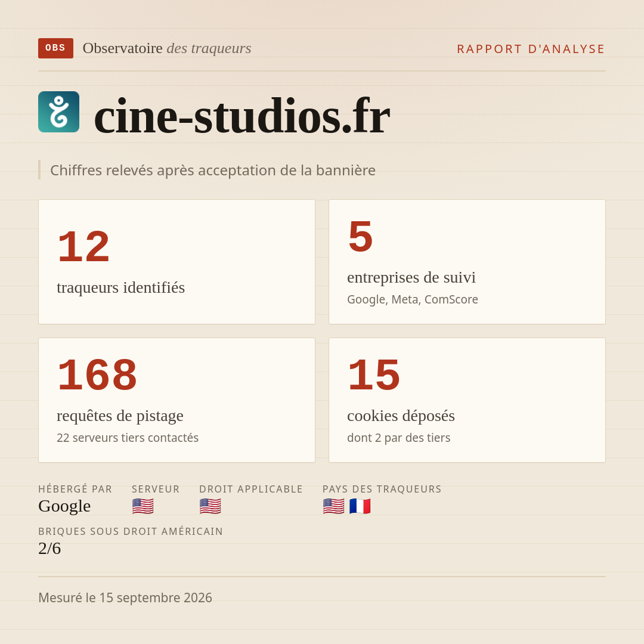
Task: Click the 'PAYS DES TRAQUEURS' label
Action: 382,489
